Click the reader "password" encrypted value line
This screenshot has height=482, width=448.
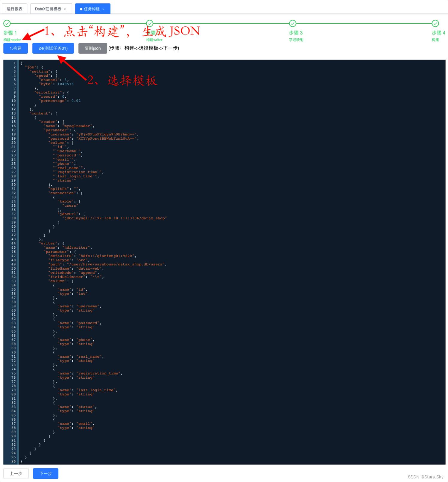pyautogui.click(x=93, y=138)
